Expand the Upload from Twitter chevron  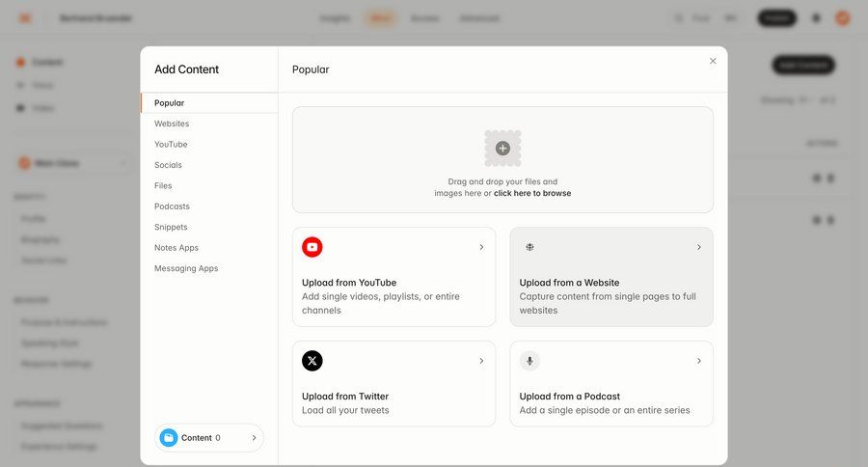coord(481,361)
